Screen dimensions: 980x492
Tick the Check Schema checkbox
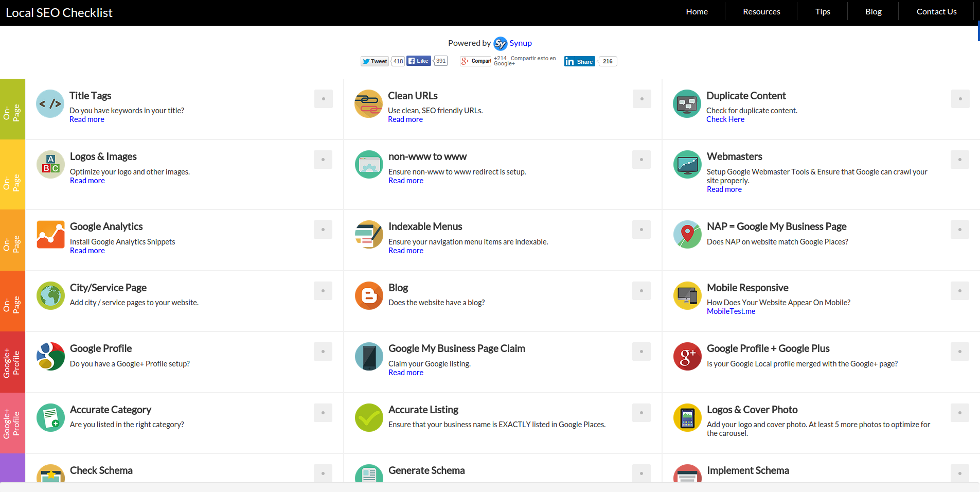(x=323, y=473)
